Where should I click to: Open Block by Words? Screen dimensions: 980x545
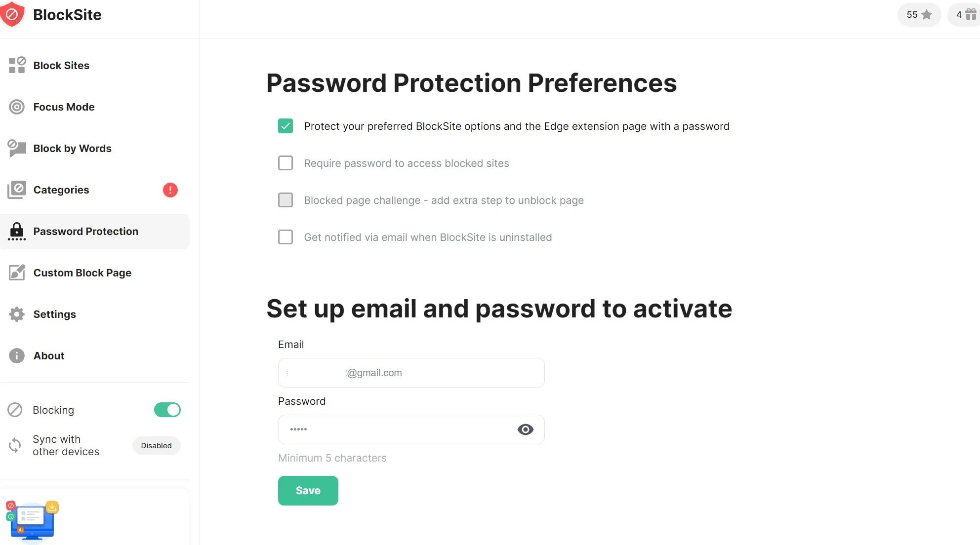coord(72,148)
